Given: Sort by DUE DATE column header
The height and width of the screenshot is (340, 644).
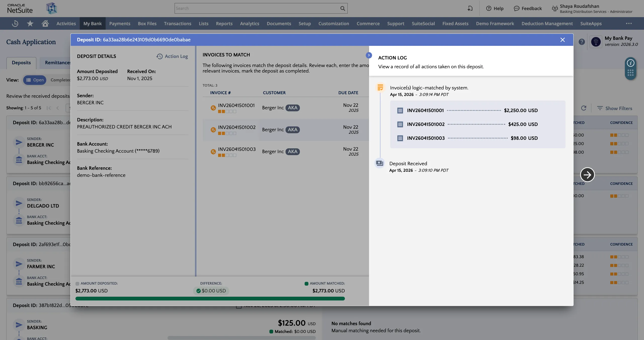Looking at the screenshot, I should point(348,93).
